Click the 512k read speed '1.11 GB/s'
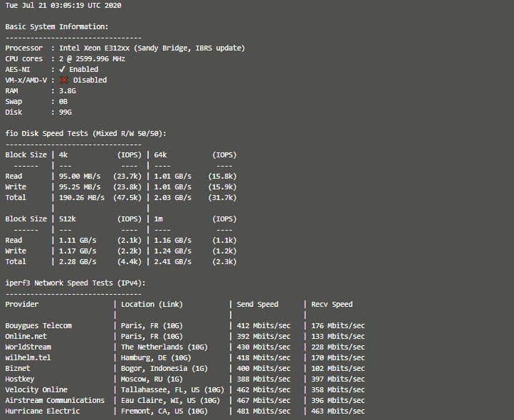The image size is (514, 420). click(x=78, y=241)
